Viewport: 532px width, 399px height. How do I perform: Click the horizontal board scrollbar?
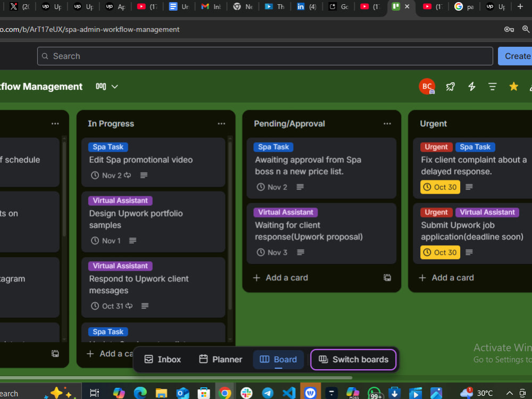(176, 378)
